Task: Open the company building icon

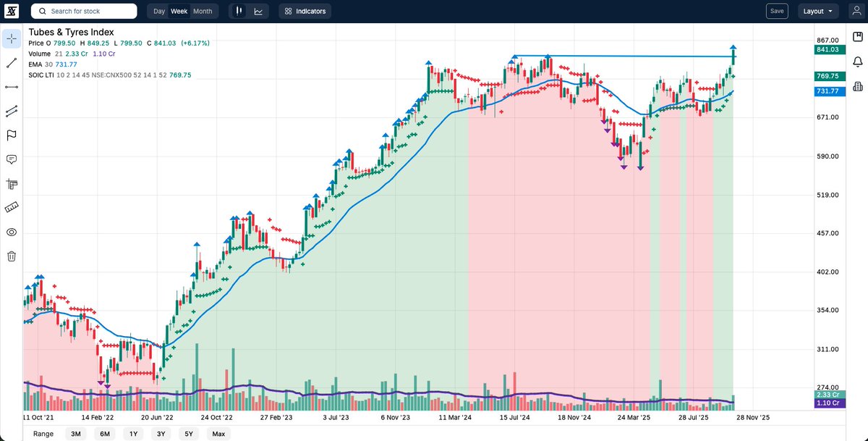Action: [857, 86]
